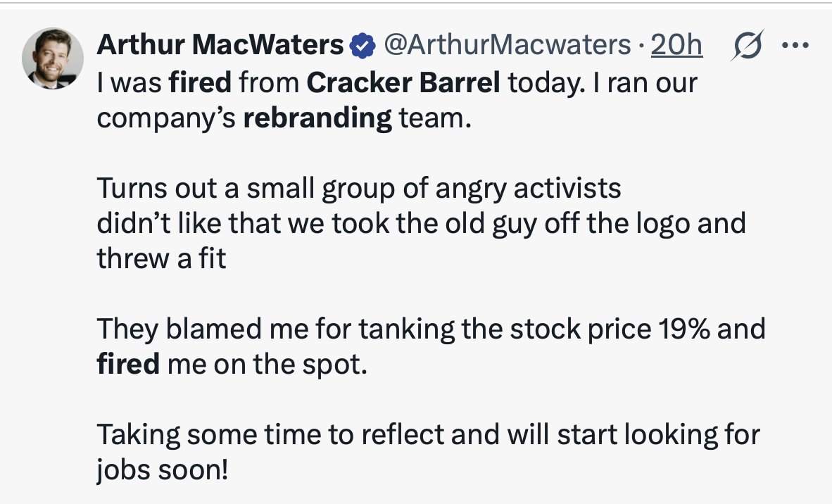Click the bold word "rebranding"
The width and height of the screenshot is (832, 504).
[x=317, y=118]
